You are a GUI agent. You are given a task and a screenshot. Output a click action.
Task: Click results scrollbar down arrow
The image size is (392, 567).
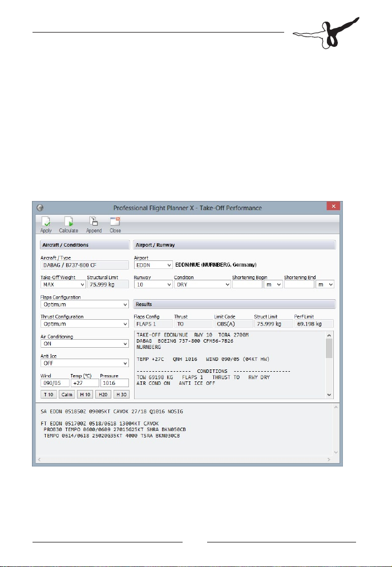pyautogui.click(x=329, y=395)
